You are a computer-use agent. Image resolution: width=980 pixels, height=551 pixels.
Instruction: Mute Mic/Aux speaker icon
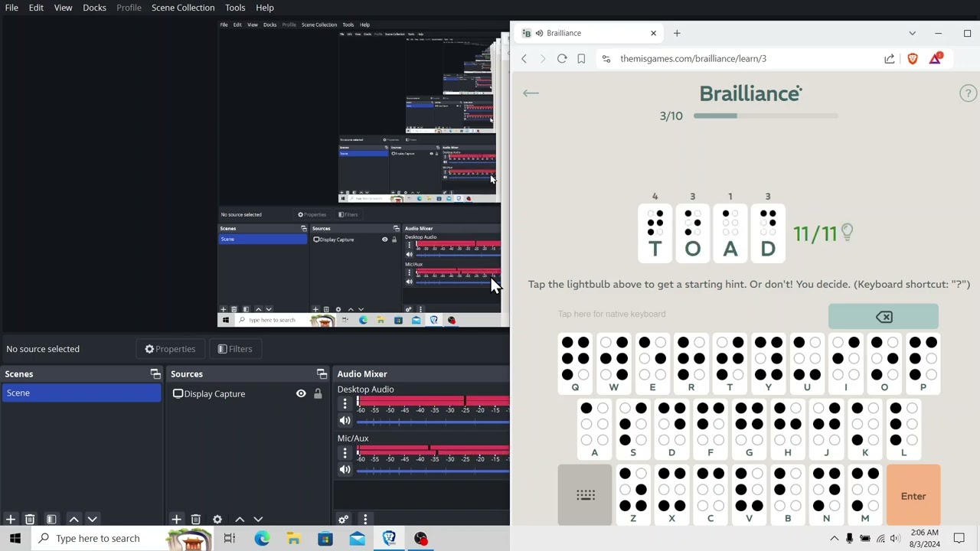[x=345, y=469]
